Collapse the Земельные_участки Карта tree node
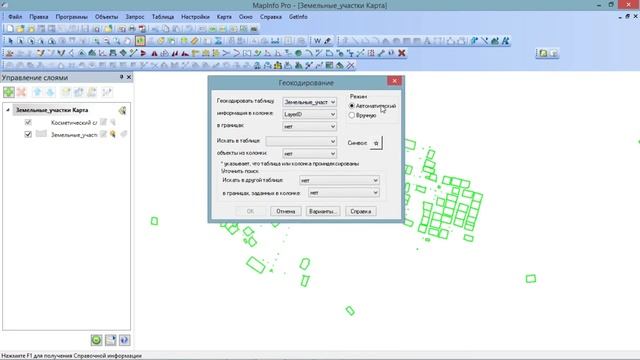The height and width of the screenshot is (360, 640). pos(8,110)
